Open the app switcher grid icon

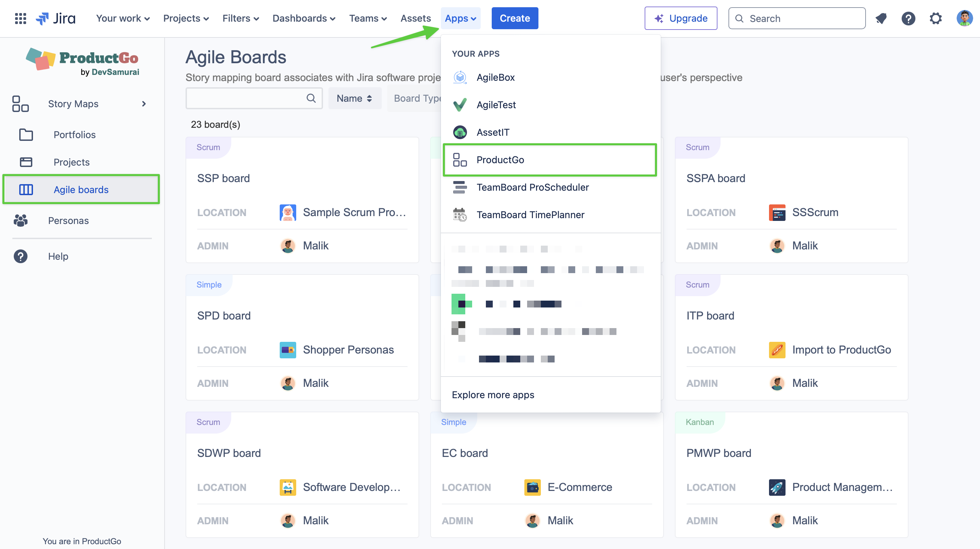point(20,18)
